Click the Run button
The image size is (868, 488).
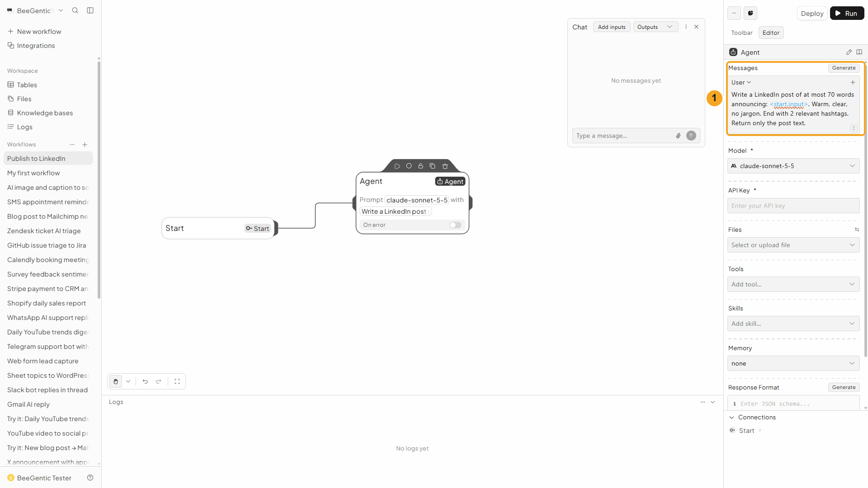847,13
